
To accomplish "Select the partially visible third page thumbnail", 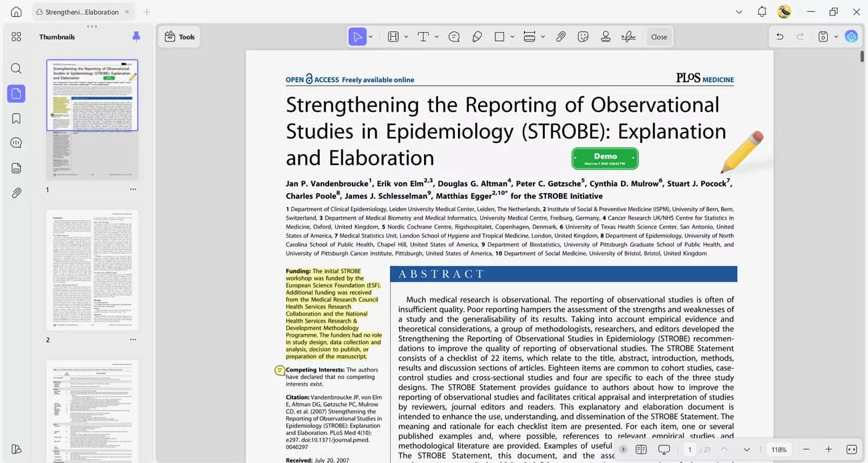I will [x=92, y=411].
